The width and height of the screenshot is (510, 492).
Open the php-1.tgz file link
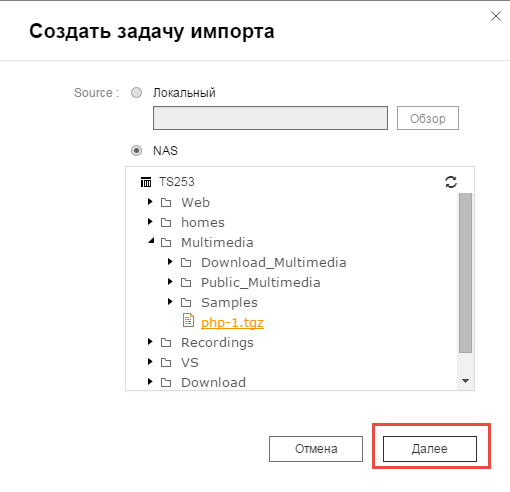point(232,323)
